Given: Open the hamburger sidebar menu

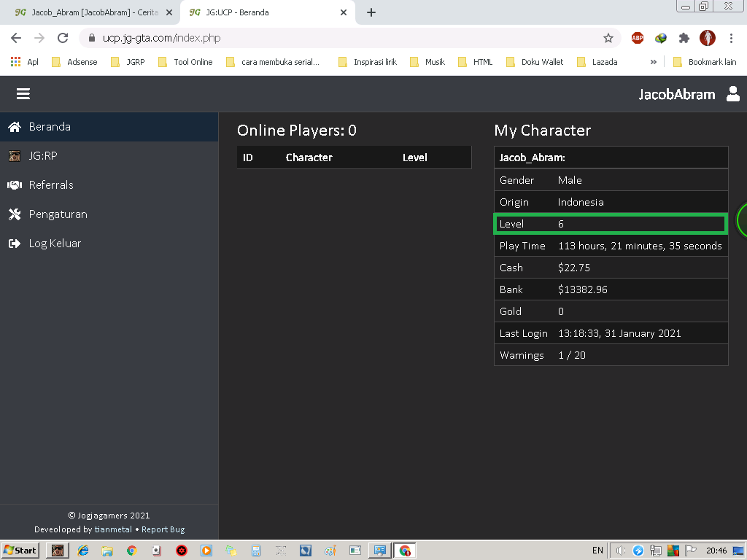Looking at the screenshot, I should click(x=23, y=94).
